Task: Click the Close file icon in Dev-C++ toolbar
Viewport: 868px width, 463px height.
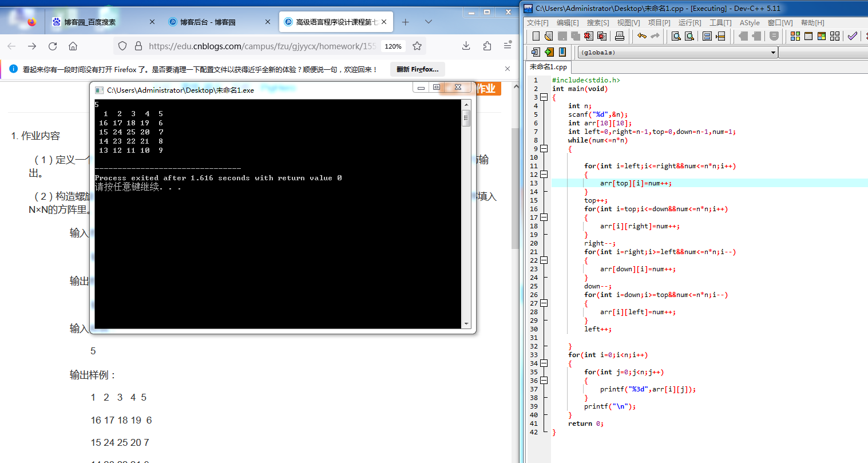Action: (x=589, y=36)
